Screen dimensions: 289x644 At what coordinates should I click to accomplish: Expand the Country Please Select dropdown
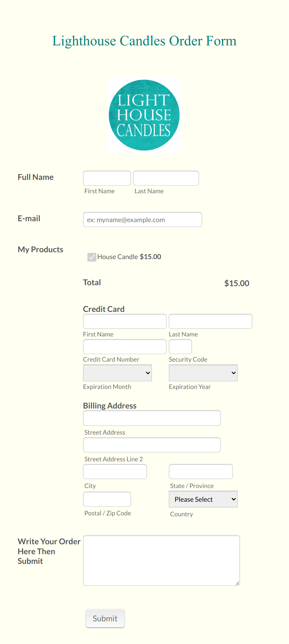(203, 499)
